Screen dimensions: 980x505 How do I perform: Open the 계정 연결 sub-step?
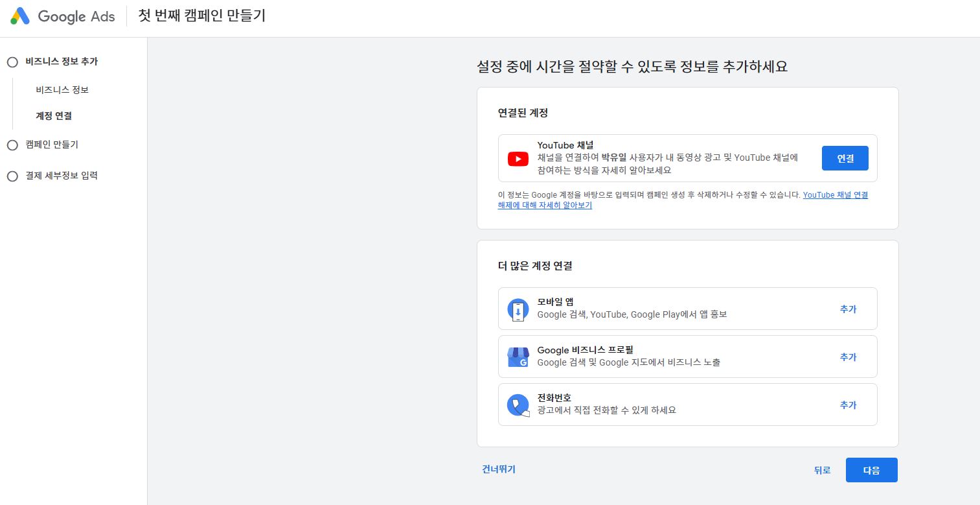(54, 116)
